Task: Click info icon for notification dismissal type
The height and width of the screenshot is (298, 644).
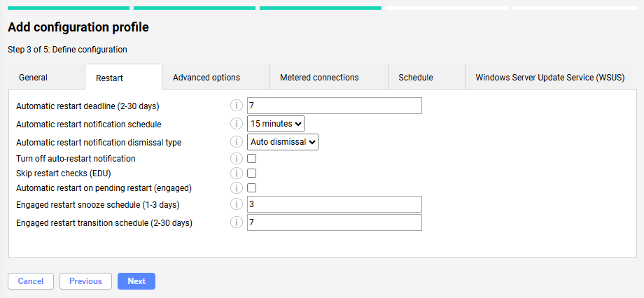Action: coord(237,142)
